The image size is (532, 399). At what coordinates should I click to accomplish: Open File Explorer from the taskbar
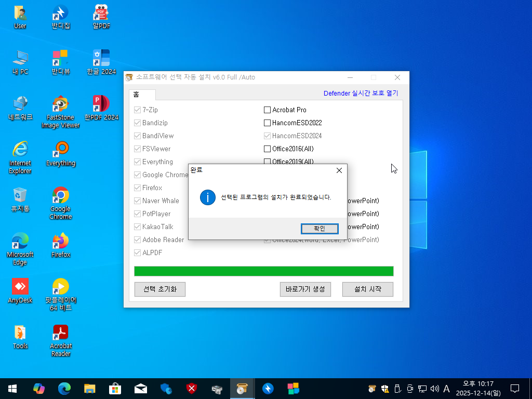click(89, 389)
